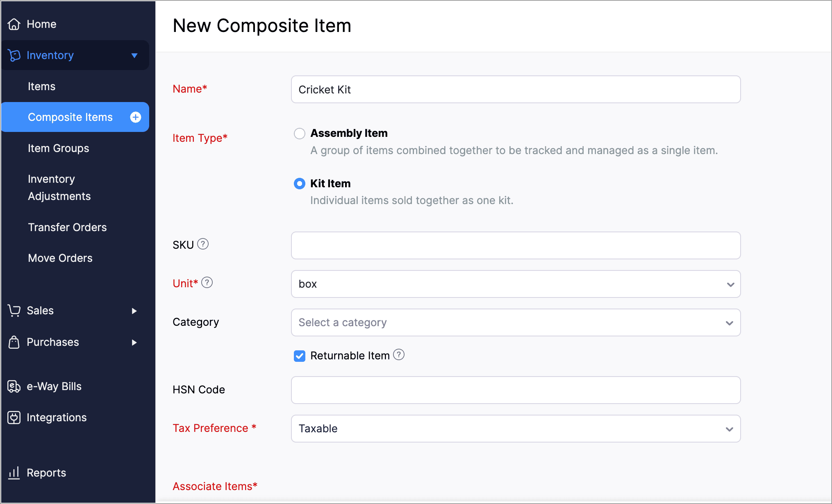Open the Tax Preference dropdown
832x504 pixels.
pyautogui.click(x=516, y=429)
